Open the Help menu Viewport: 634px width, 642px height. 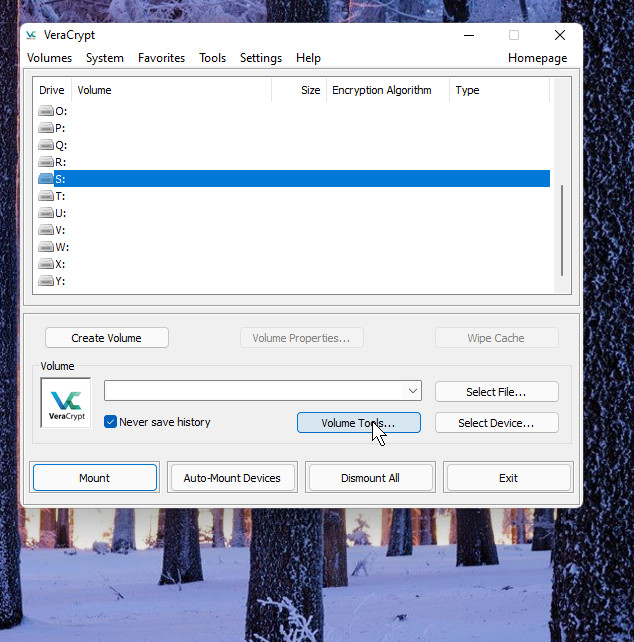tap(308, 58)
